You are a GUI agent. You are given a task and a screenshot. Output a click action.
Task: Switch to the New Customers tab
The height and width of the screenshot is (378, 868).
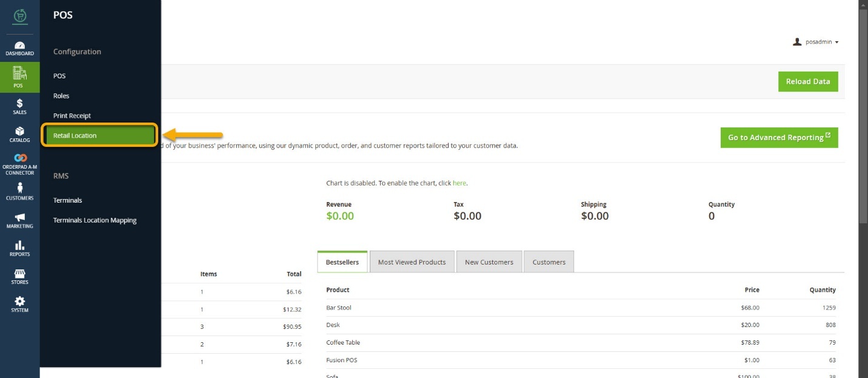tap(489, 262)
